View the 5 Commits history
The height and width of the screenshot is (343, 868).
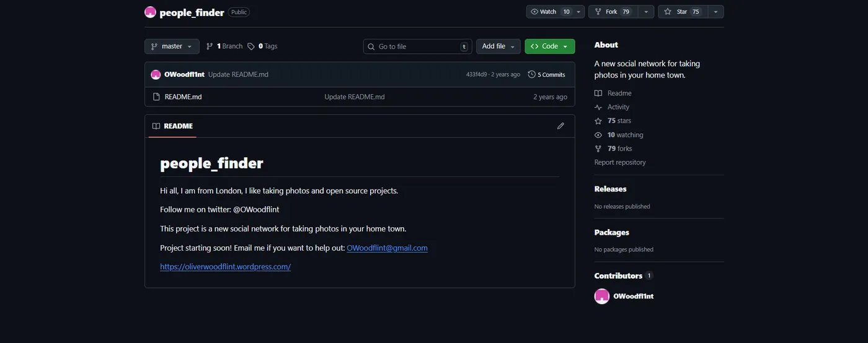[547, 74]
